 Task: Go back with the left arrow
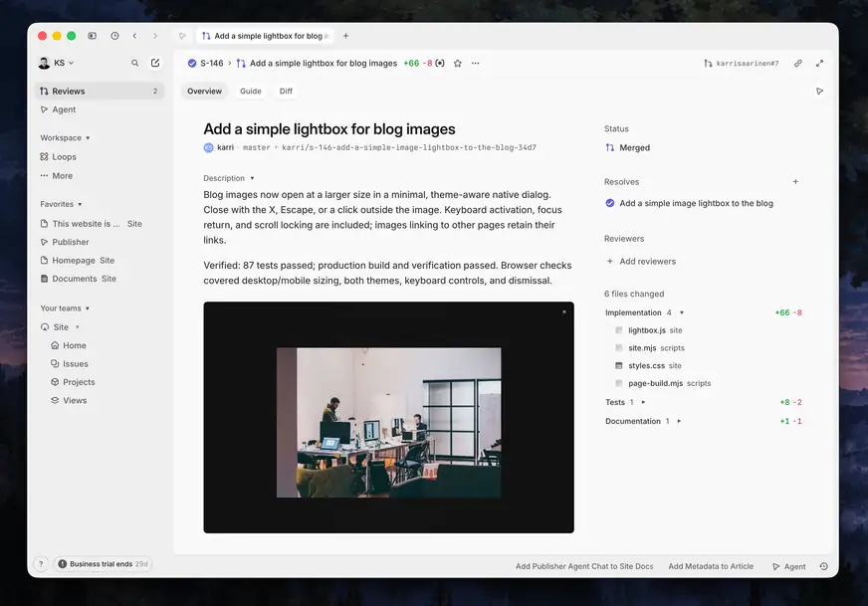click(134, 36)
